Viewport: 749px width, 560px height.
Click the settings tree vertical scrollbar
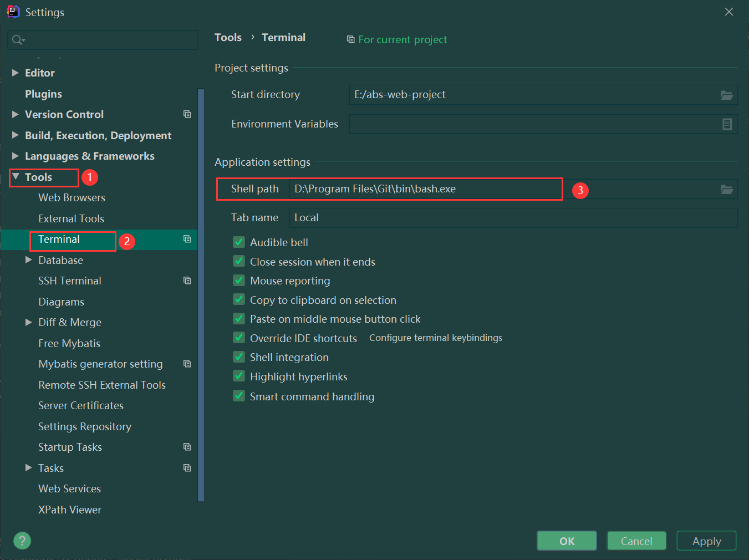tap(201, 295)
